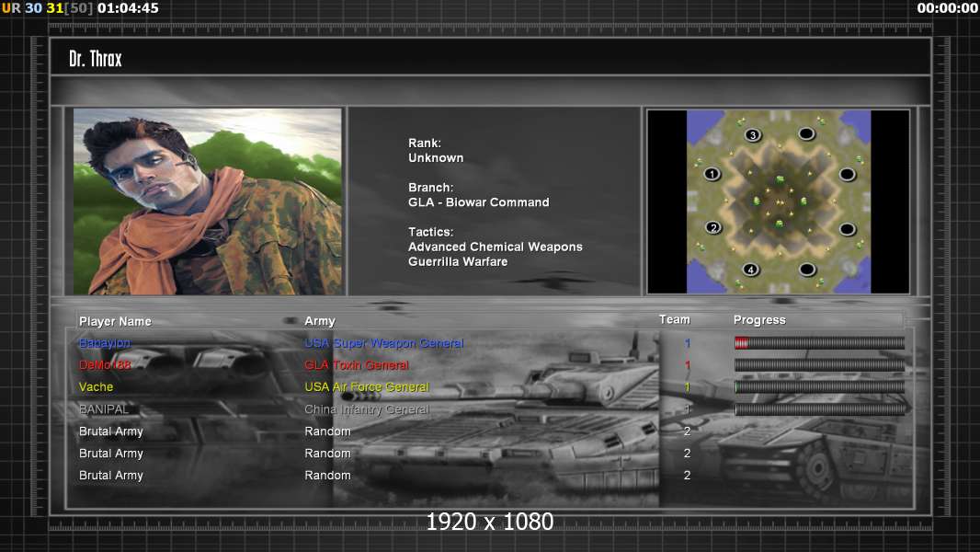Click USA Air Force General army text

[x=367, y=387]
